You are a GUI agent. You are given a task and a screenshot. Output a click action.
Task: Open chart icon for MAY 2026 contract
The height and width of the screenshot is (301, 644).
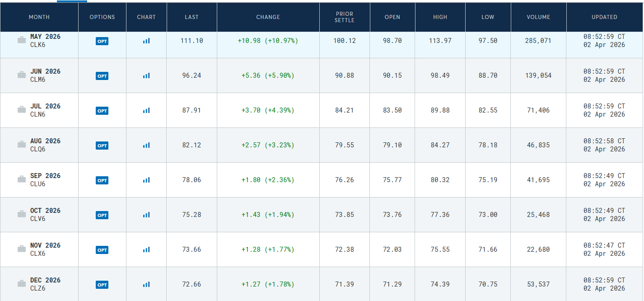coord(146,41)
